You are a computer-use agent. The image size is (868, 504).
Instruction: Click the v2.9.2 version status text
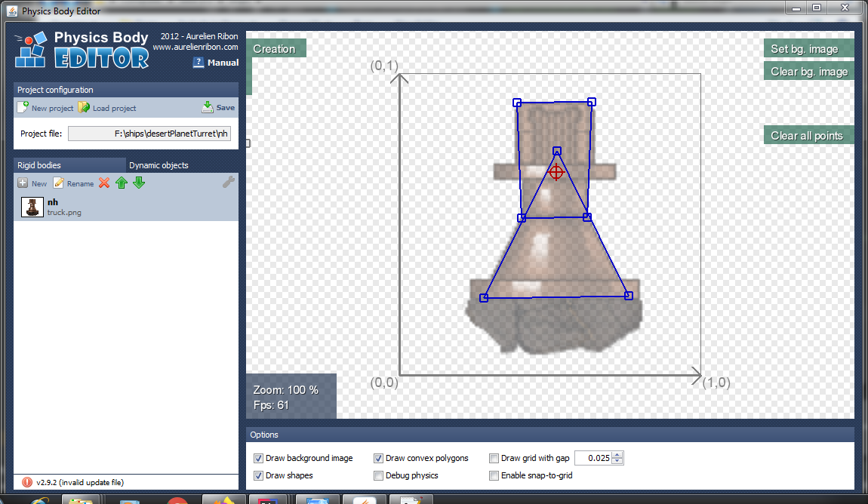point(80,482)
